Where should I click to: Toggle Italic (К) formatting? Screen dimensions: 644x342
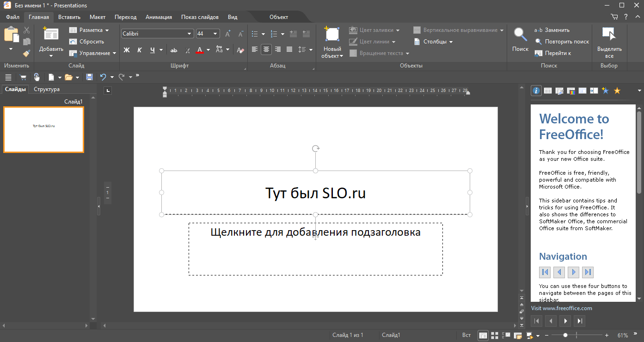[140, 50]
